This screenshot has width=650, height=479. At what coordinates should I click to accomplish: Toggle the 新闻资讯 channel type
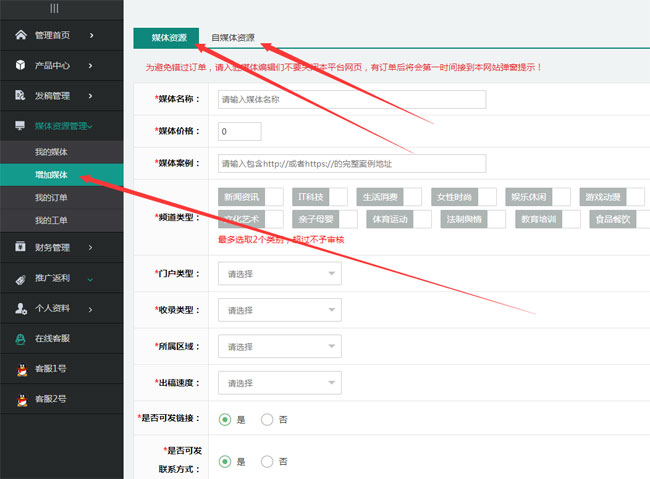pyautogui.click(x=241, y=197)
